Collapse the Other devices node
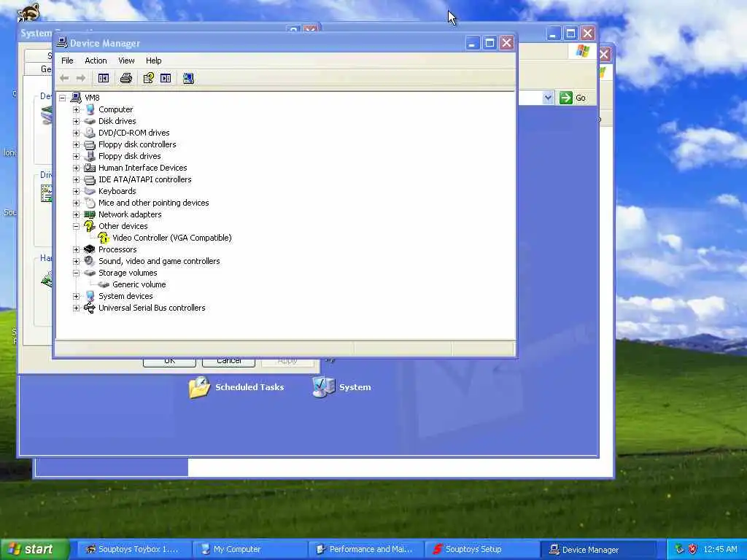 tap(76, 226)
